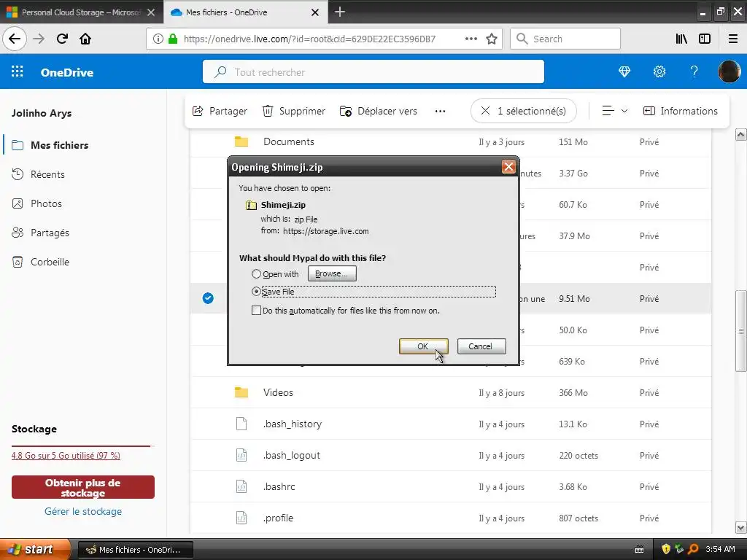This screenshot has height=560, width=747.
Task: Click Supprimer in the toolbar
Action: 294,111
